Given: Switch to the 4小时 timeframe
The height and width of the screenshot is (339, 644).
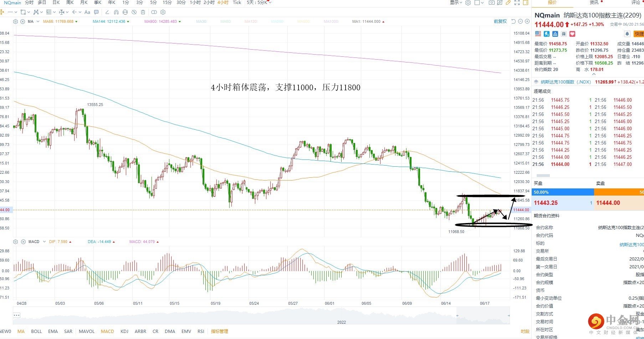Looking at the screenshot, I should pyautogui.click(x=223, y=2).
